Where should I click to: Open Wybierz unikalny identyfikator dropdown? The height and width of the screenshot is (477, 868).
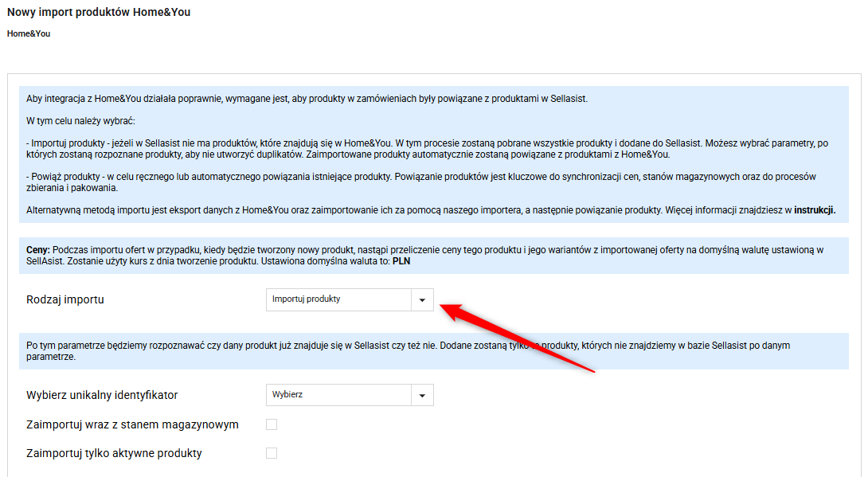(350, 395)
